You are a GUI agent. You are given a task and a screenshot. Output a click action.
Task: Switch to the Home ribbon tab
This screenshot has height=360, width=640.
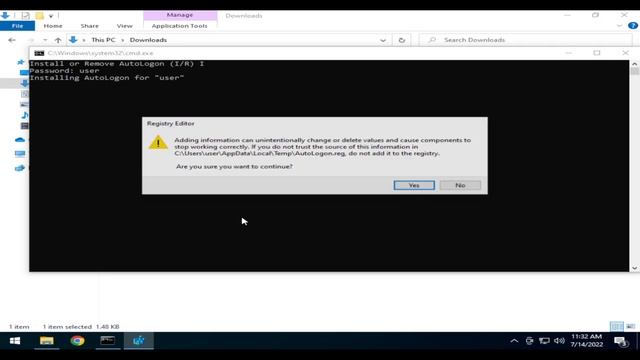click(53, 26)
